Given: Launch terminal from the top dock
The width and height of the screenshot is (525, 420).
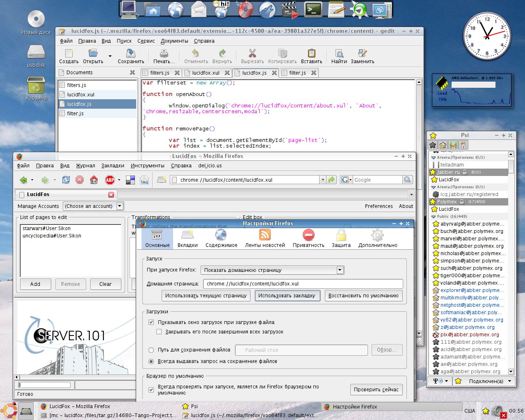Looking at the screenshot, I should click(x=313, y=10).
